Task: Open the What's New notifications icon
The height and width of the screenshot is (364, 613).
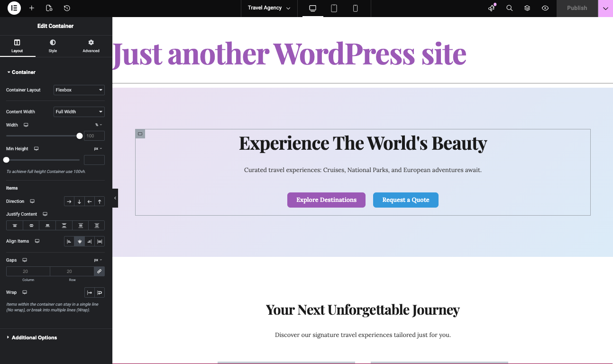Action: click(492, 8)
